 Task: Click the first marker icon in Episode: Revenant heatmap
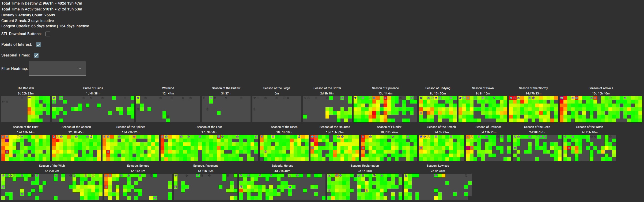tap(176, 176)
